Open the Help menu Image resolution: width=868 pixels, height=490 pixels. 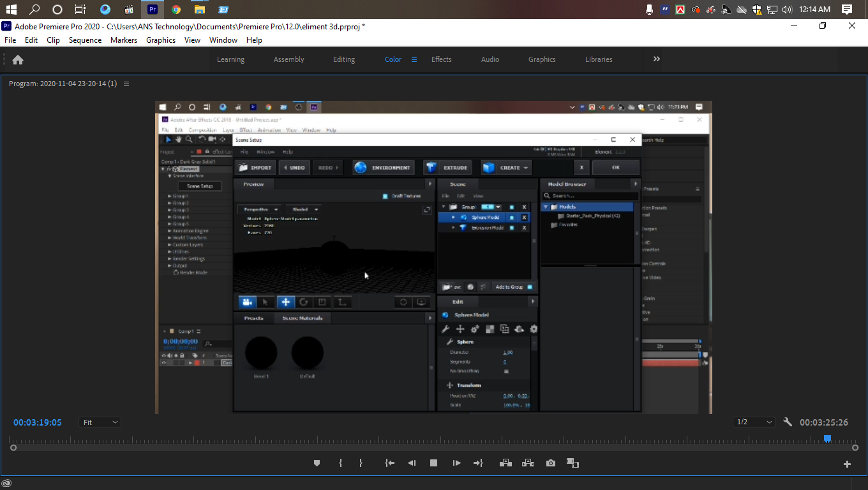tap(254, 40)
